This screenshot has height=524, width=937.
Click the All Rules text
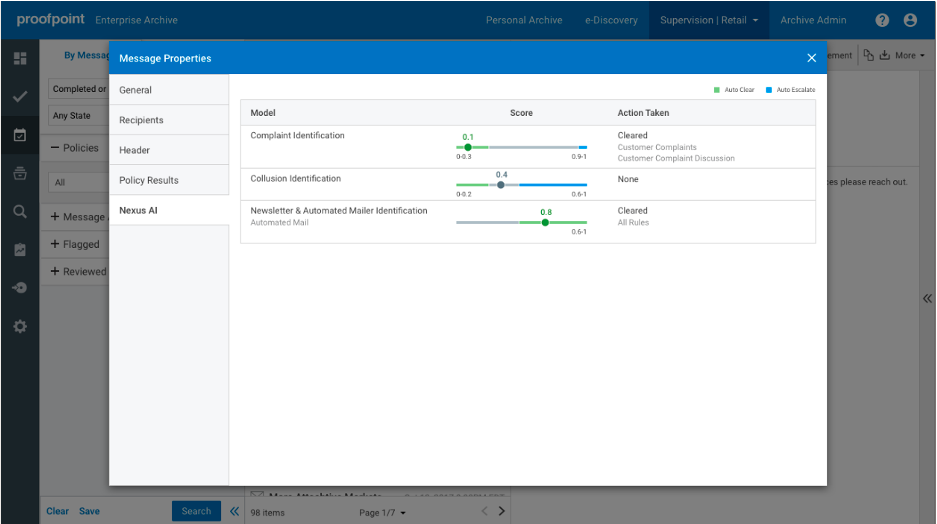click(633, 222)
